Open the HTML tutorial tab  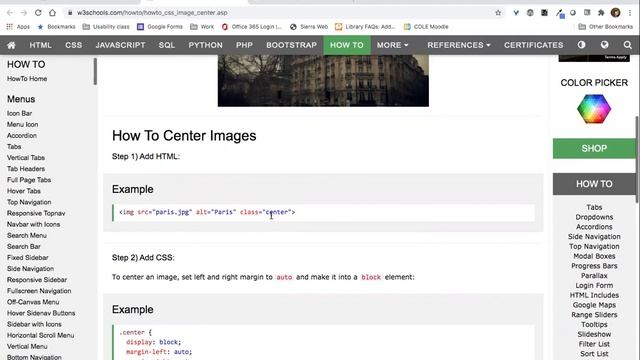[40, 45]
